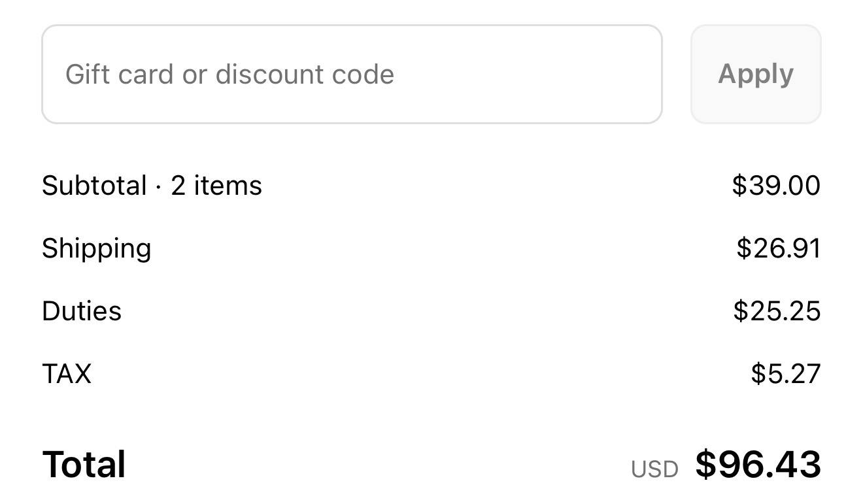Click the word "discount" in the placeholder
Viewport: 863px width, 504px height.
coord(269,75)
